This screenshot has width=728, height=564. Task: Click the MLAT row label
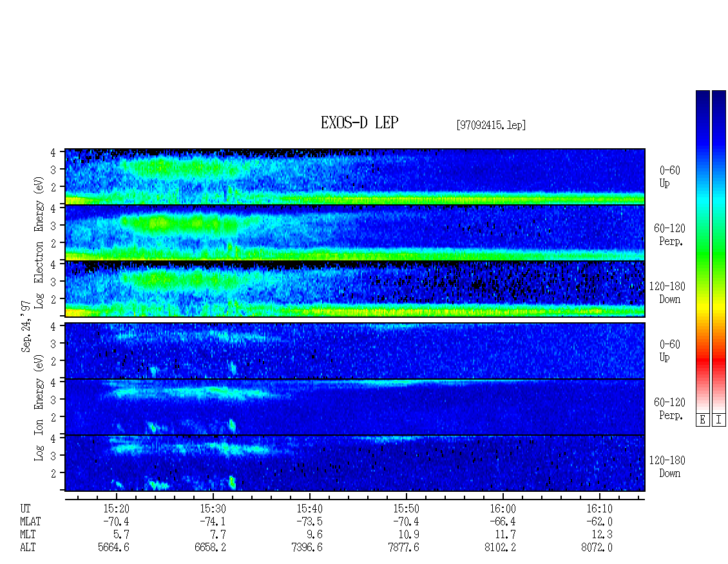(30, 521)
